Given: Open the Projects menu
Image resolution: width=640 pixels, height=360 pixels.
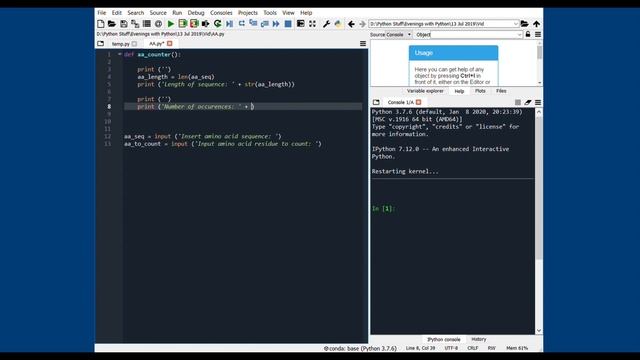Looking at the screenshot, I should point(248,13).
